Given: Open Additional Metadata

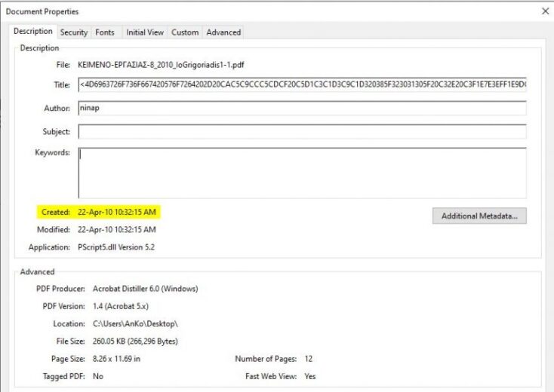Looking at the screenshot, I should click(x=479, y=216).
